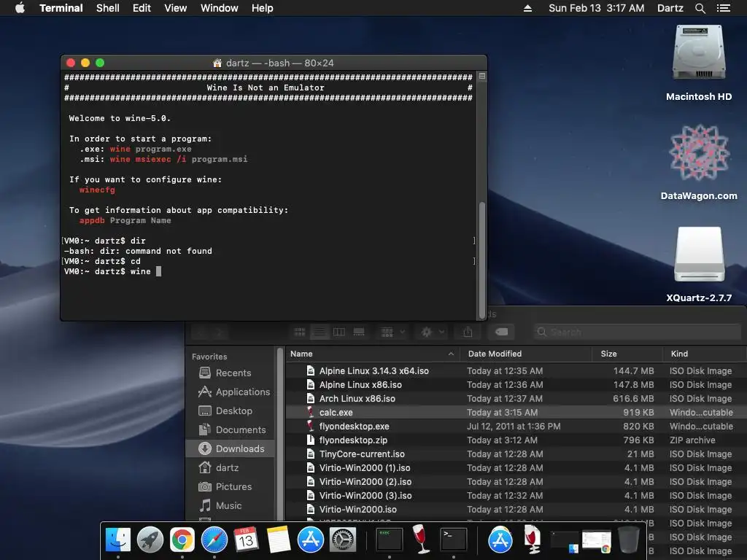Click the Finder search field
This screenshot has height=560, width=747.
click(x=636, y=332)
